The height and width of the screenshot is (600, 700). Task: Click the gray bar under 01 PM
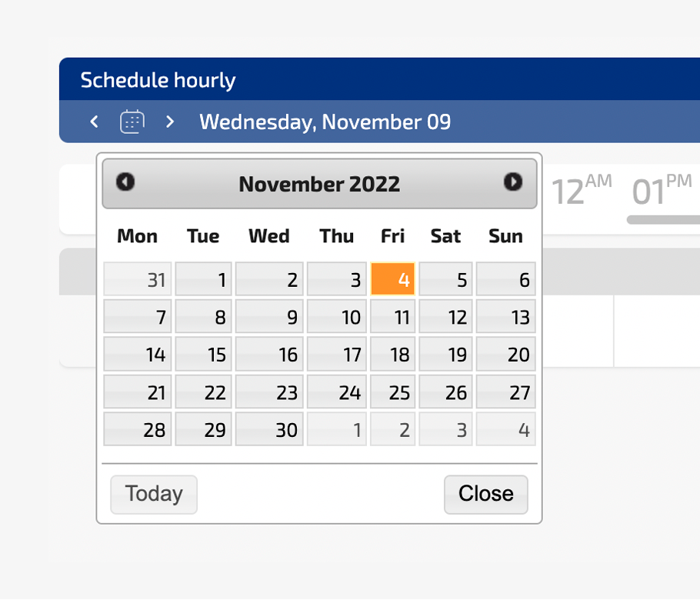click(x=663, y=220)
